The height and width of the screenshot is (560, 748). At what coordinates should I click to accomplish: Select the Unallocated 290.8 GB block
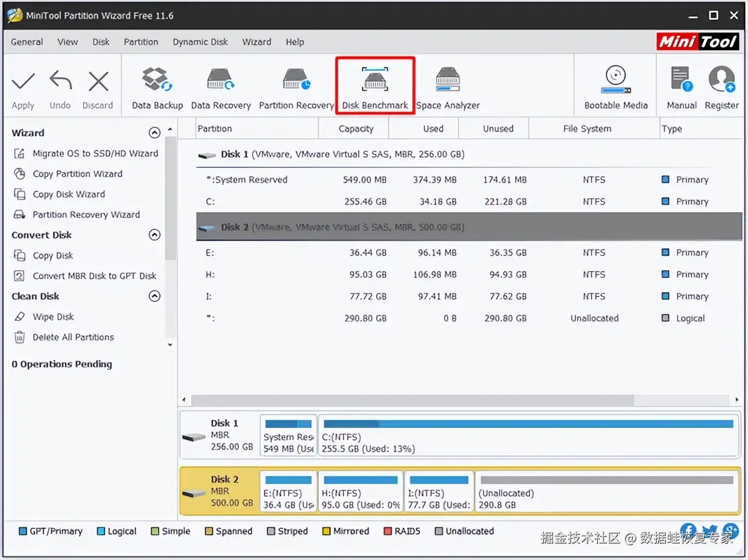(607, 492)
